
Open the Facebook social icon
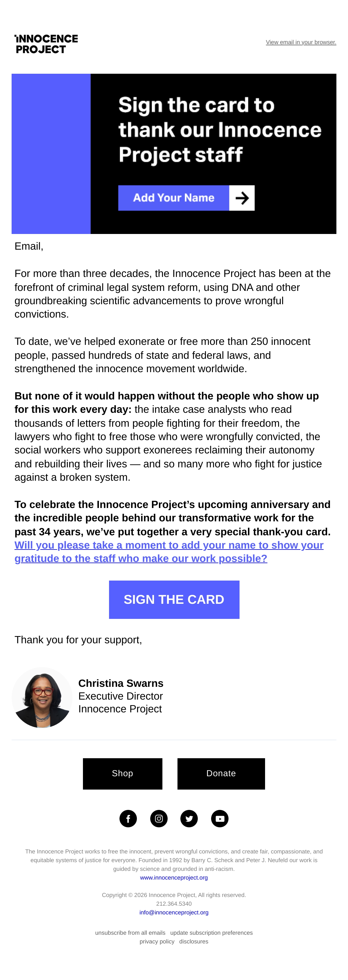128,818
